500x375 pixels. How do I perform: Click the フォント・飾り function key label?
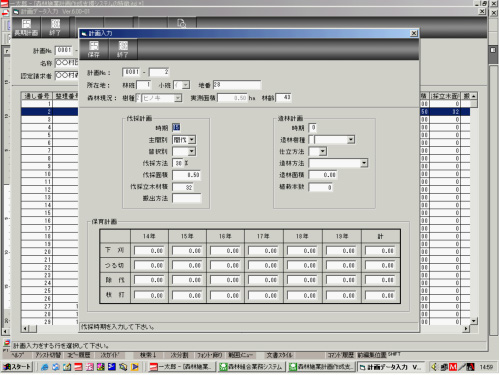click(x=209, y=355)
